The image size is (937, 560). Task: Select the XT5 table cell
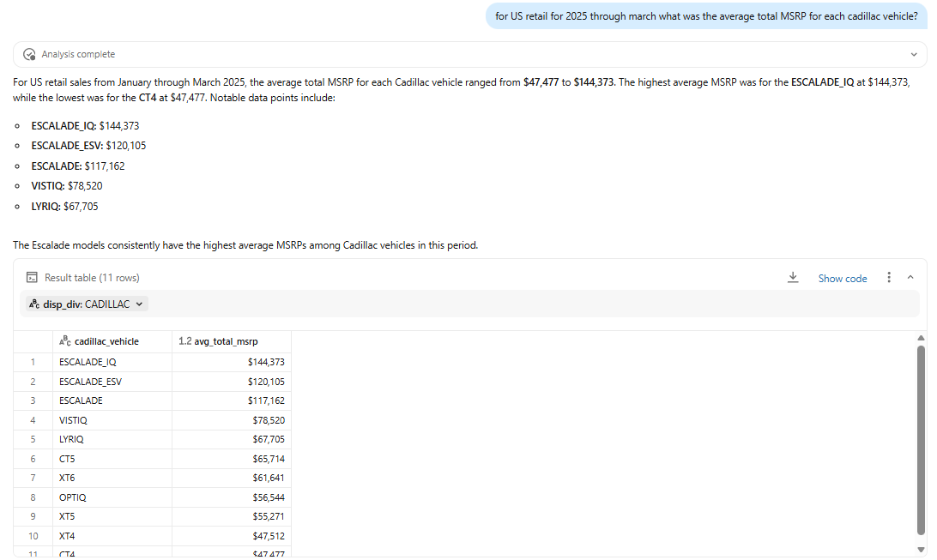coord(112,516)
